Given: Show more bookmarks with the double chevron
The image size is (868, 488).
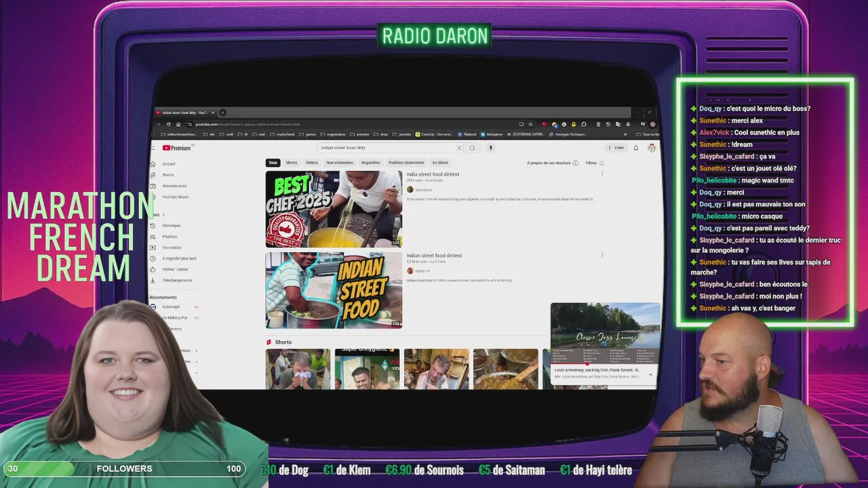Looking at the screenshot, I should click(625, 134).
